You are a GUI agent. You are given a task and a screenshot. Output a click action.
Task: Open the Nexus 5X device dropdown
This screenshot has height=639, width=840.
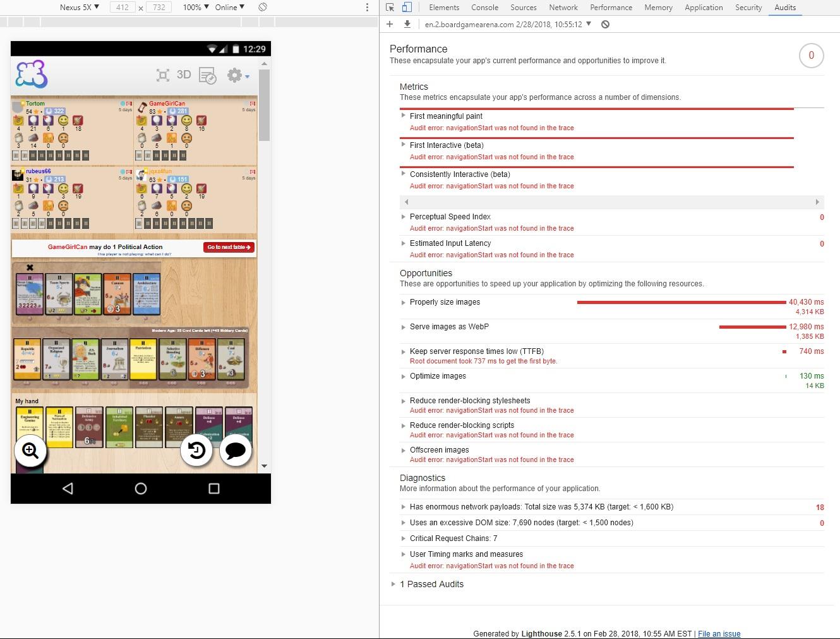[x=79, y=7]
